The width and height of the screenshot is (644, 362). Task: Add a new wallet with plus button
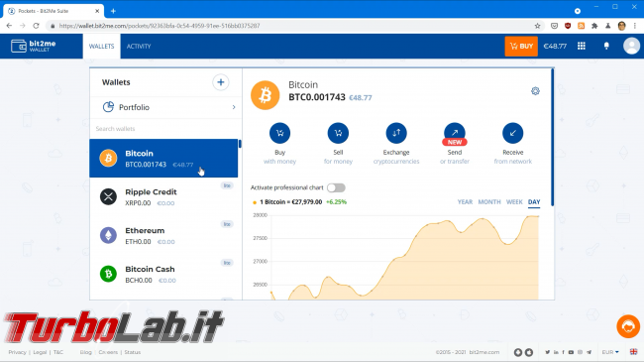pos(221,82)
